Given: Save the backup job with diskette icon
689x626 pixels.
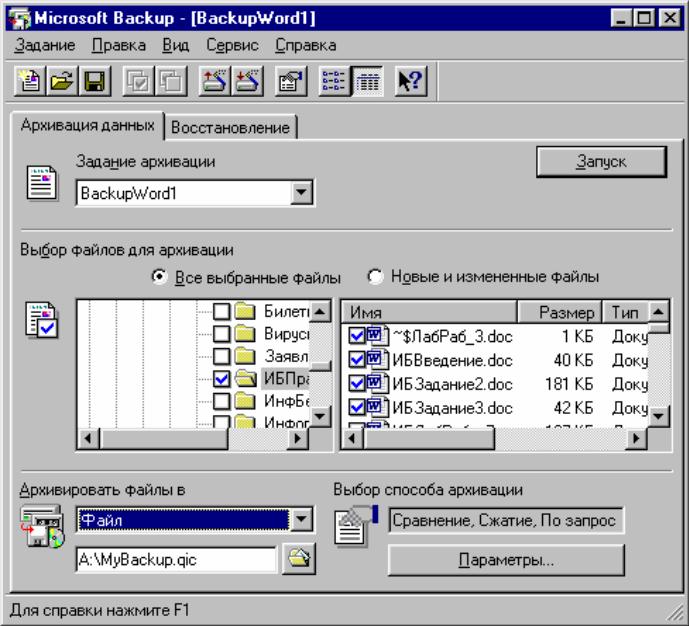Looking at the screenshot, I should (94, 81).
